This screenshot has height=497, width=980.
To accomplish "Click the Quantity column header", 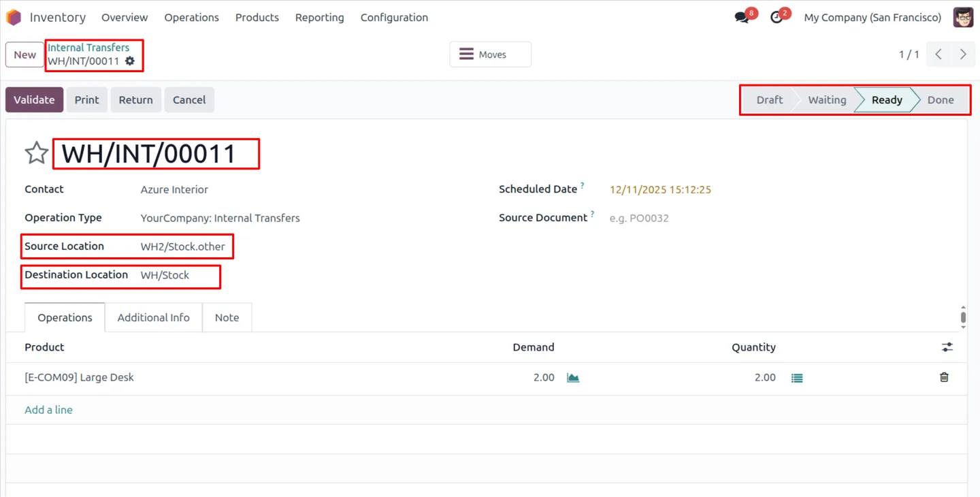I will tap(753, 347).
